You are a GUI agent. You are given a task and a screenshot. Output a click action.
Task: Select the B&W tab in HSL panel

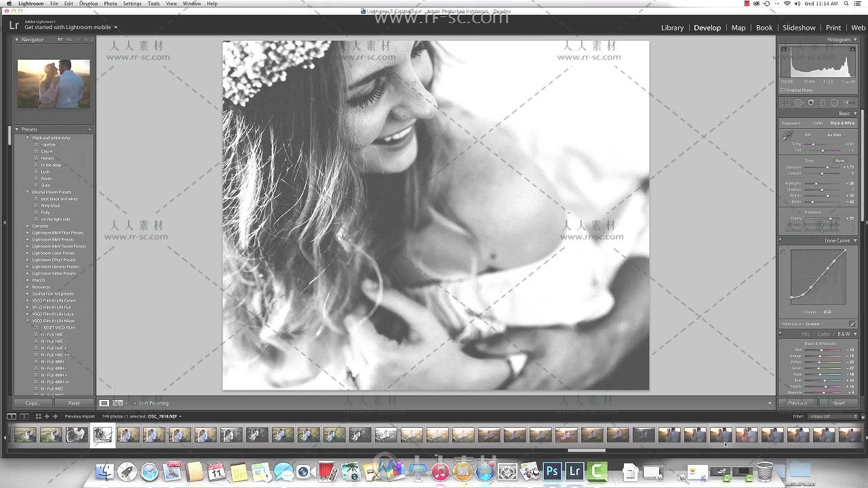[844, 334]
